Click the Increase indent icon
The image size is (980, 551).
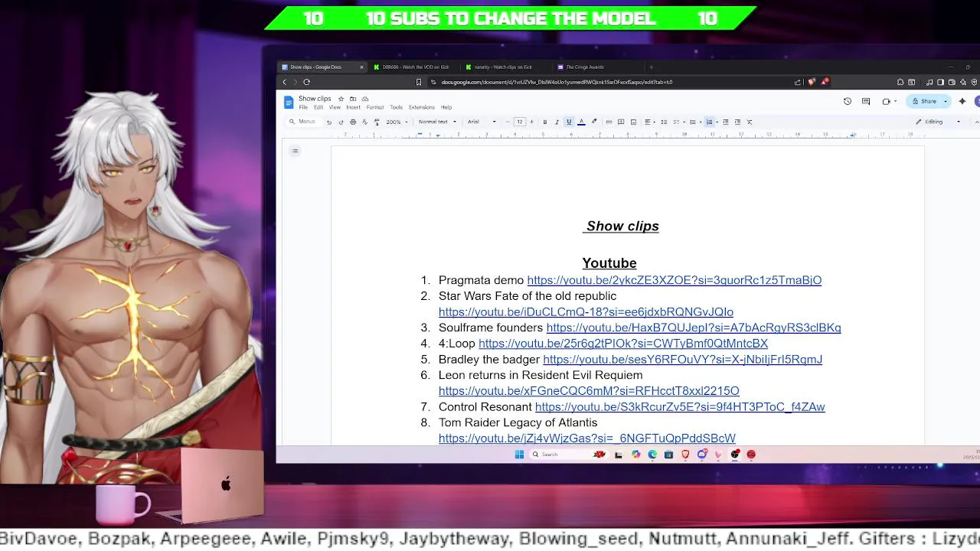click(737, 122)
